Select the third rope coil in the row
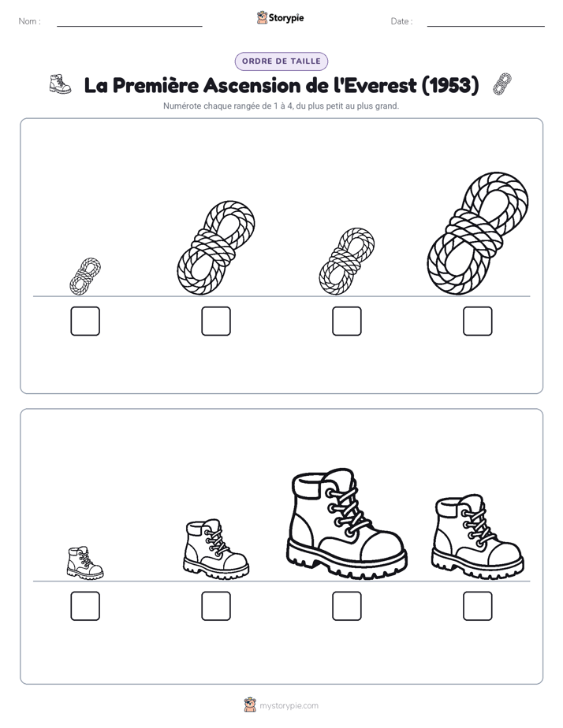The height and width of the screenshot is (728, 563). 346,262
